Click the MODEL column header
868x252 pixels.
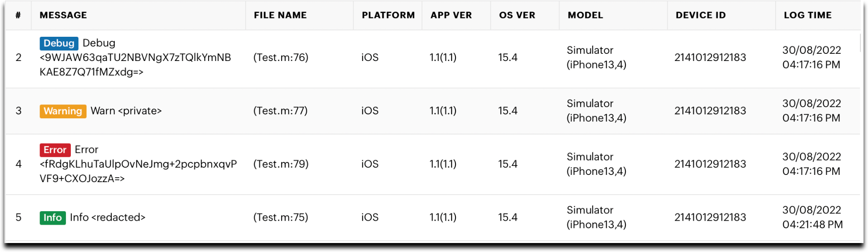click(x=585, y=15)
